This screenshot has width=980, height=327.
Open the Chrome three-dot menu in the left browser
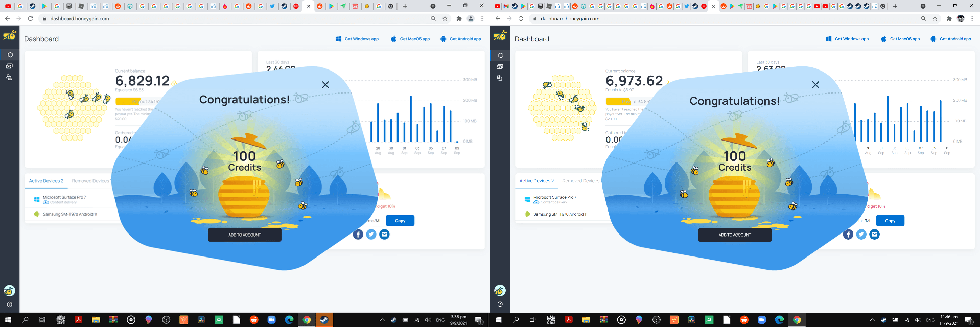[x=482, y=18]
